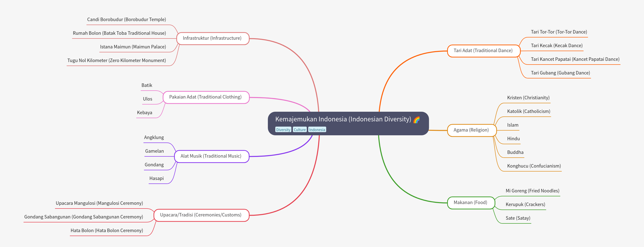Click the rainbow emoji in central node
The width and height of the screenshot is (644, 247).
(417, 119)
